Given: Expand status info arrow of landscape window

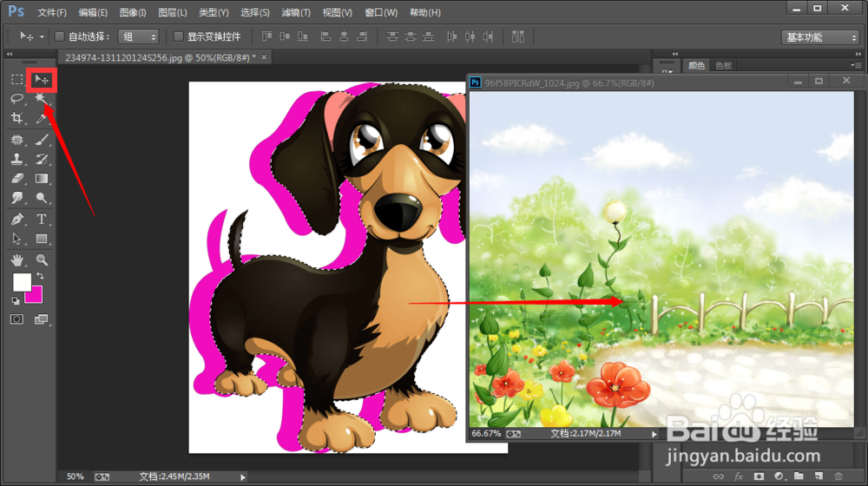Looking at the screenshot, I should coord(654,434).
